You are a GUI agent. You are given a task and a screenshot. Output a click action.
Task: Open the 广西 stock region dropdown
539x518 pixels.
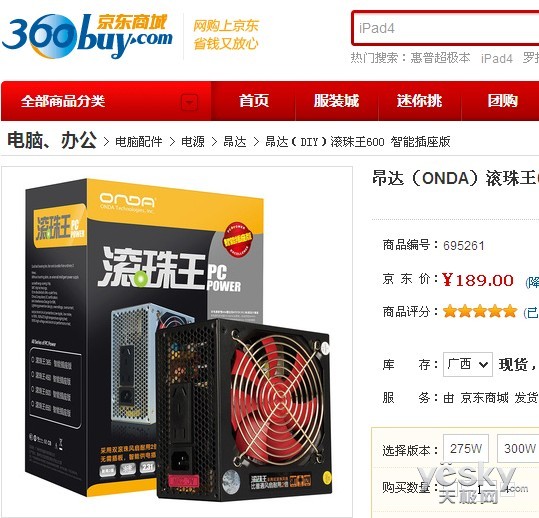(468, 364)
